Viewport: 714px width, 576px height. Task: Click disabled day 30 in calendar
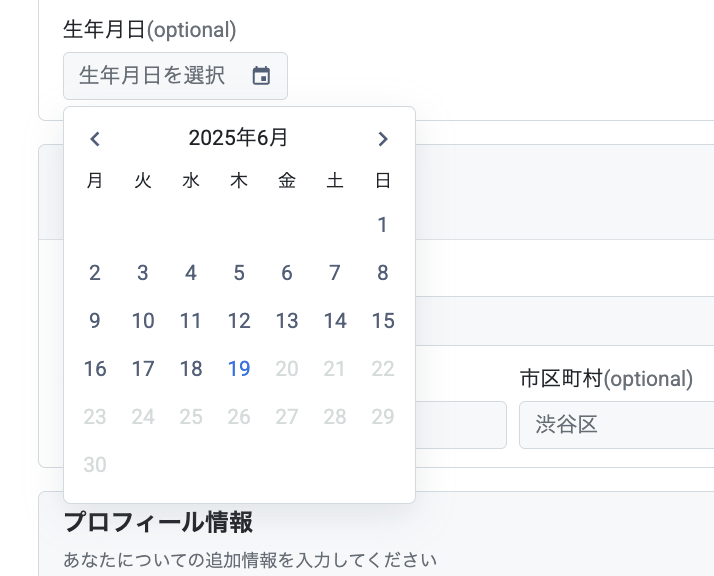pos(95,464)
